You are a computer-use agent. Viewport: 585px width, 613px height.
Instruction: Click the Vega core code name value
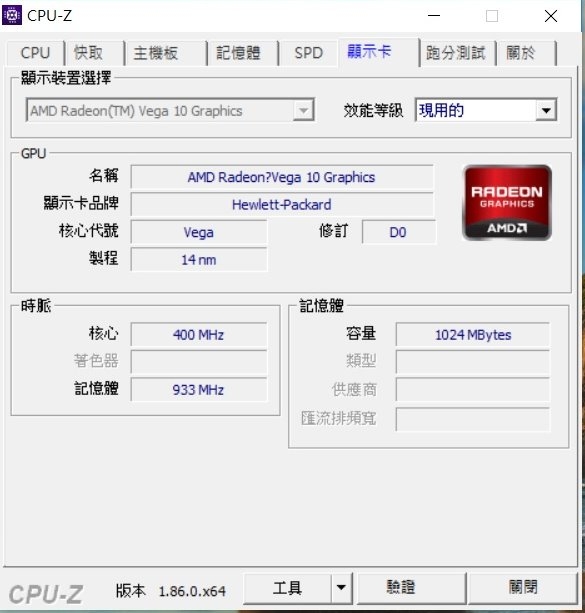click(199, 232)
